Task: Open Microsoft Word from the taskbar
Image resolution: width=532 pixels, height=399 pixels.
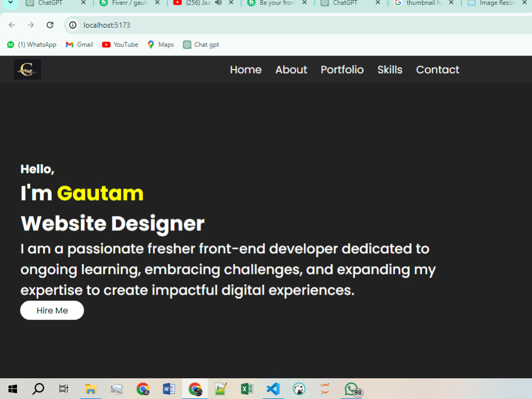Action: [x=169, y=389]
